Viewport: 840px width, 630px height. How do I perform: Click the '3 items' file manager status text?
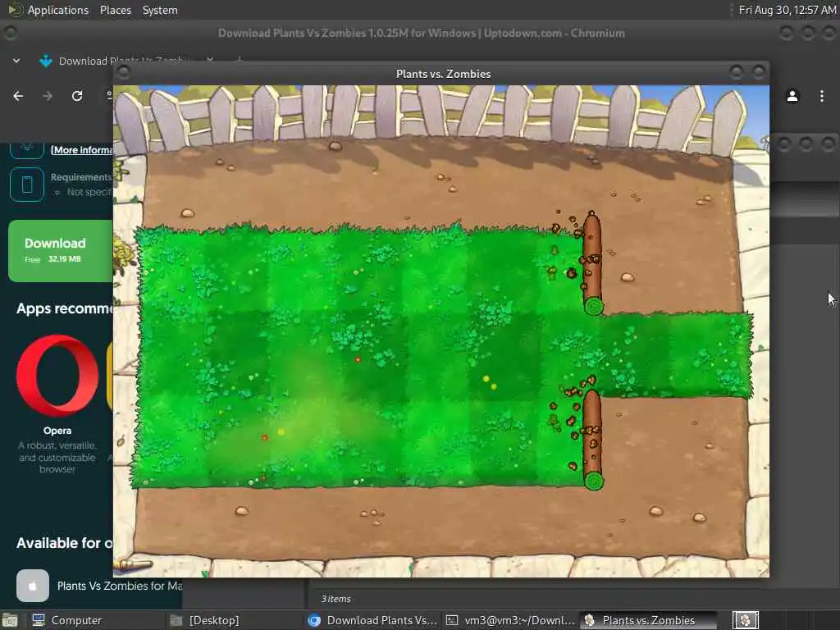pyautogui.click(x=336, y=598)
